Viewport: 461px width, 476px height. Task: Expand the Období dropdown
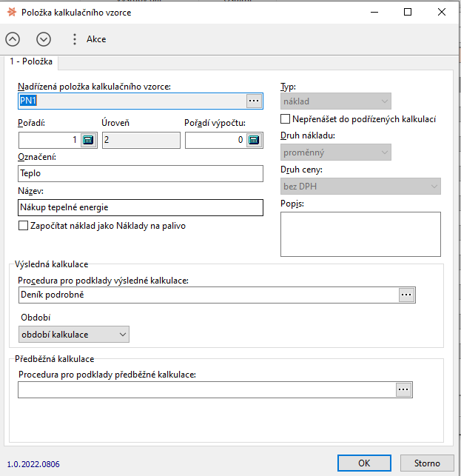tap(74, 334)
